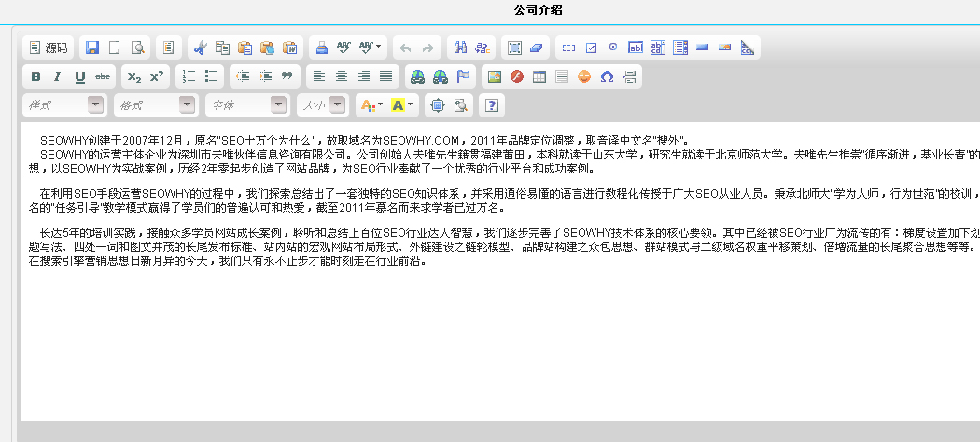980x442 pixels.
Task: Click the Remove Format eraser icon
Action: pos(537,48)
